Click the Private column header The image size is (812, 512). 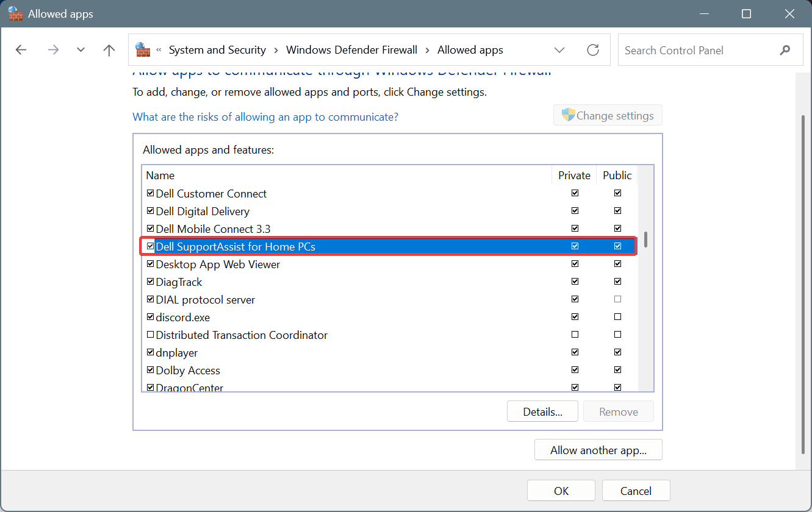click(x=574, y=175)
